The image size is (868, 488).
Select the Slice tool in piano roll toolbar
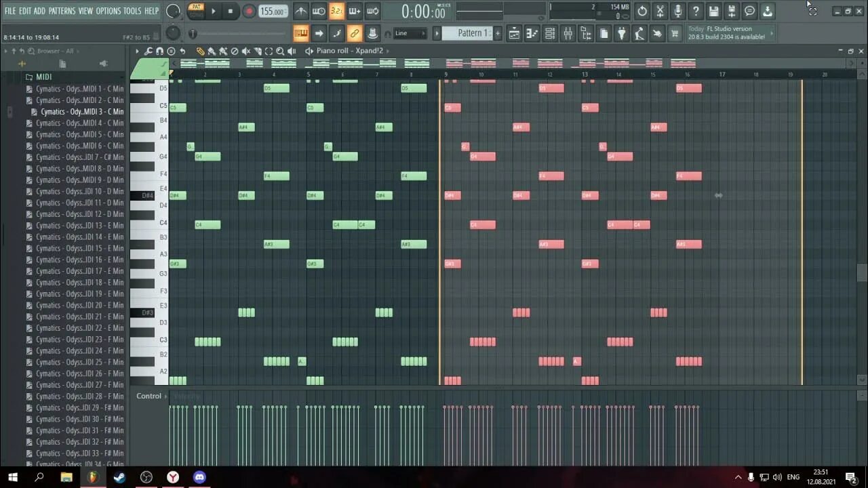pos(257,51)
